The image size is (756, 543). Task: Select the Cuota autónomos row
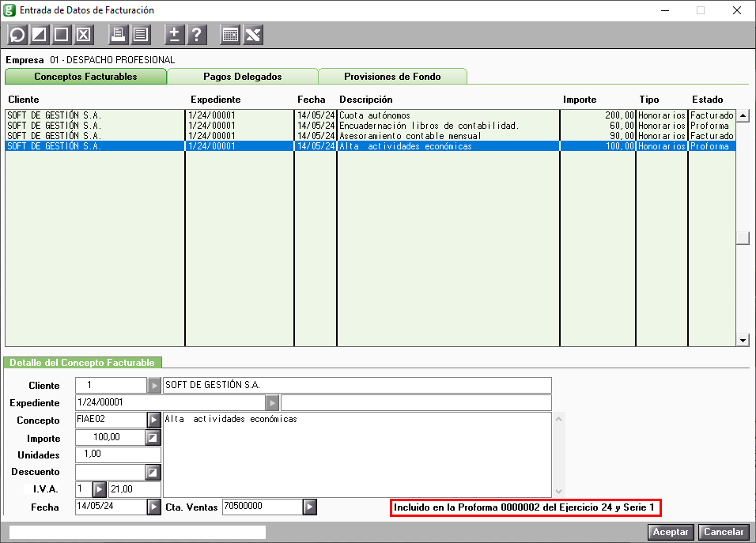(x=370, y=115)
